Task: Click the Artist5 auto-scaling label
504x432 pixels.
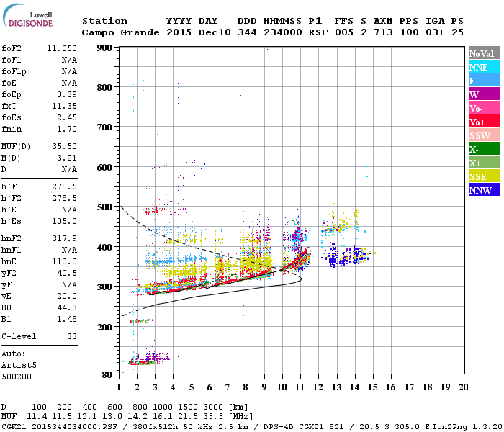Action: (19, 366)
